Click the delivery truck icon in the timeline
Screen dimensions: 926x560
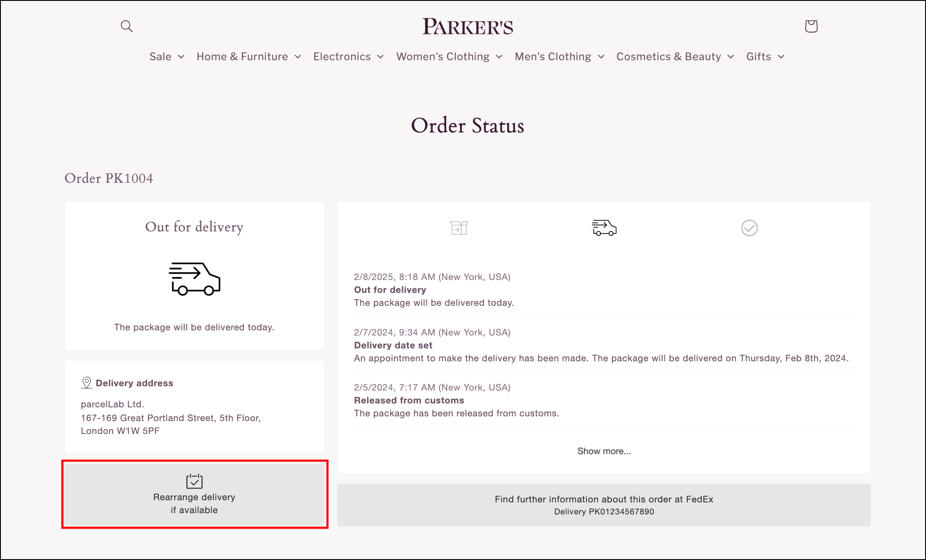pos(604,228)
